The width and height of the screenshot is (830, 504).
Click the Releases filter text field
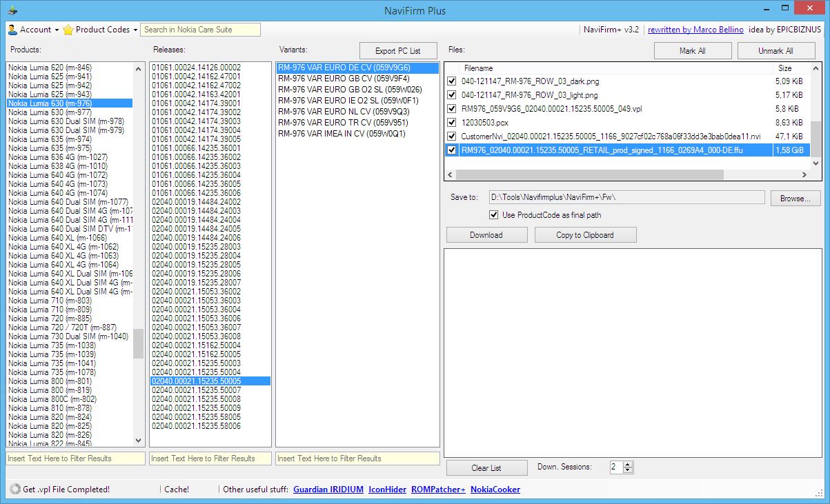[x=210, y=458]
